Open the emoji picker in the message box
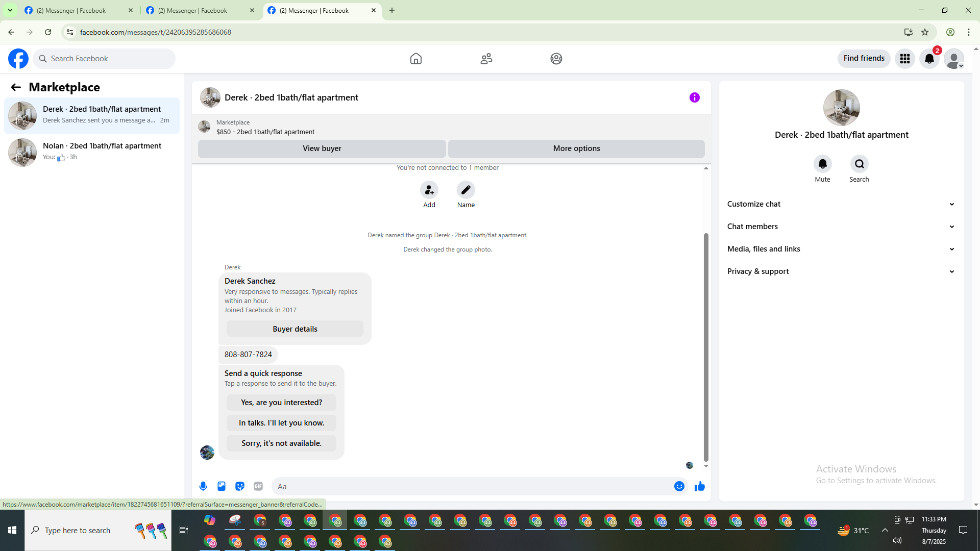980x551 pixels. click(x=679, y=486)
